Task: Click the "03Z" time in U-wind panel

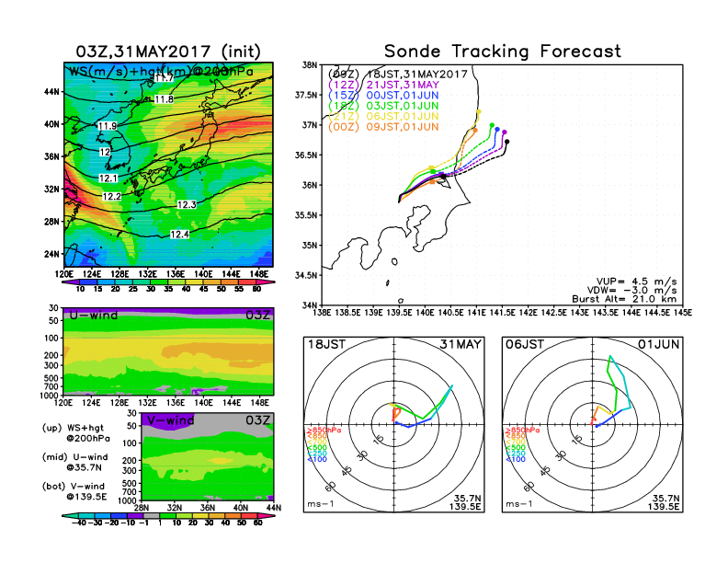Action: tap(257, 316)
